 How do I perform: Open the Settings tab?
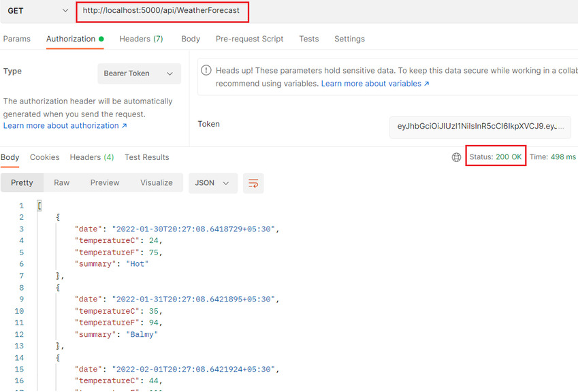[349, 39]
